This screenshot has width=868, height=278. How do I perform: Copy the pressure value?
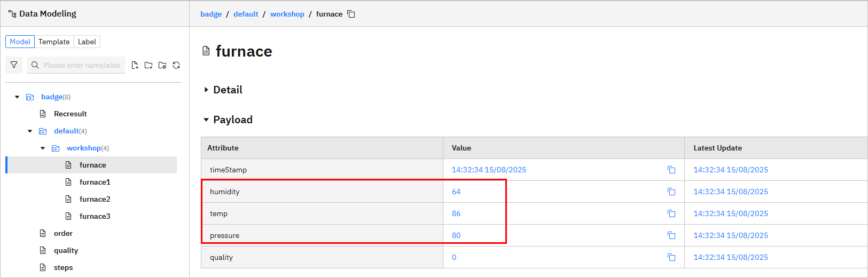click(671, 235)
